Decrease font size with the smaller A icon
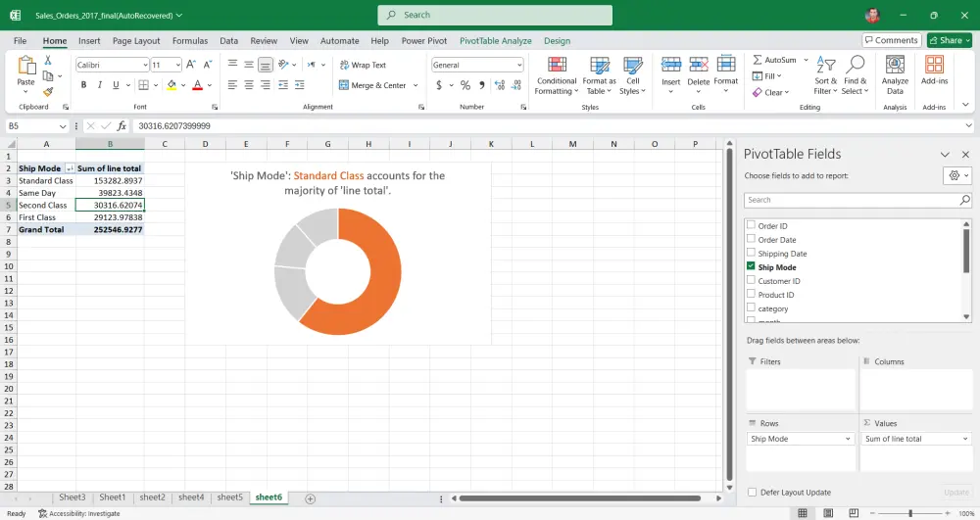Image resolution: width=980 pixels, height=520 pixels. click(x=208, y=65)
